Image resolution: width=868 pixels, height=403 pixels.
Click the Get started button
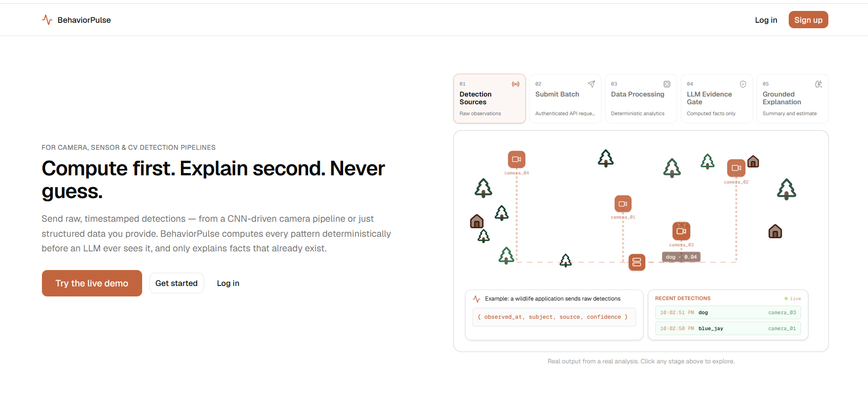pyautogui.click(x=176, y=283)
